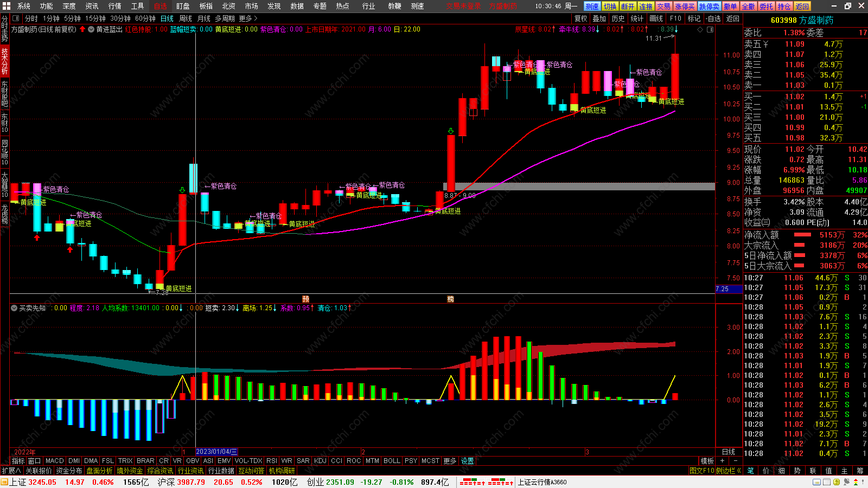Click the 持仓 positions button
The image size is (868, 488).
point(784,7)
